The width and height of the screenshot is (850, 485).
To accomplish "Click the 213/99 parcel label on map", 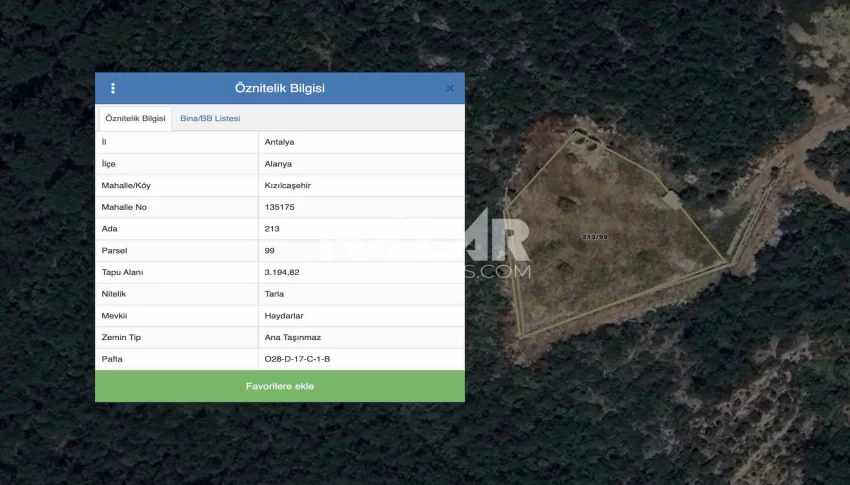I will pos(594,237).
